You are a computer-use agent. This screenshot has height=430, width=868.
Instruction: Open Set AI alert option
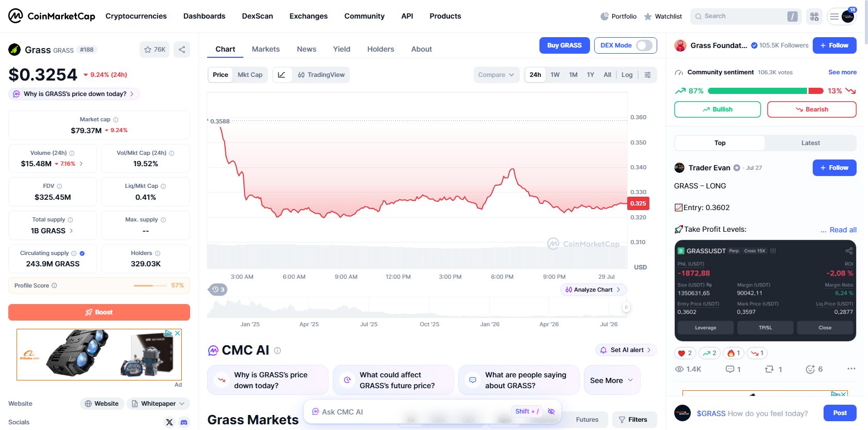(x=626, y=350)
